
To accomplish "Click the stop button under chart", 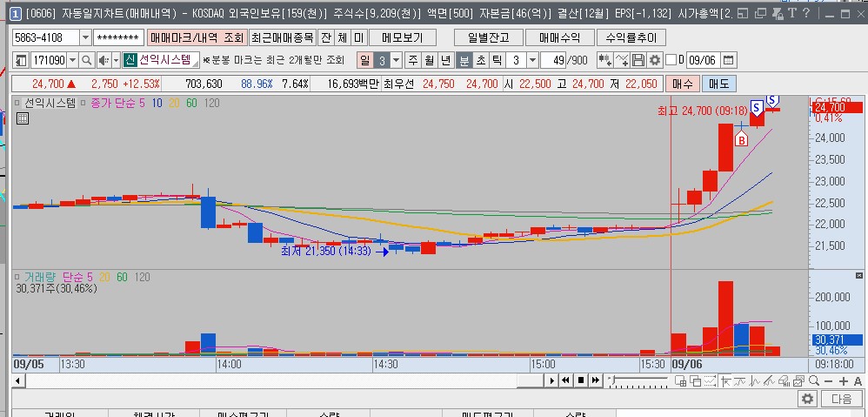I will point(581,380).
